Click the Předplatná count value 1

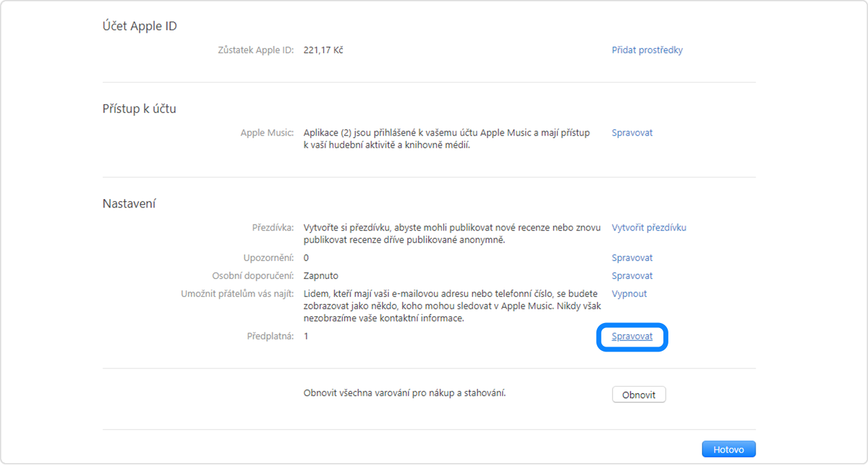[305, 336]
